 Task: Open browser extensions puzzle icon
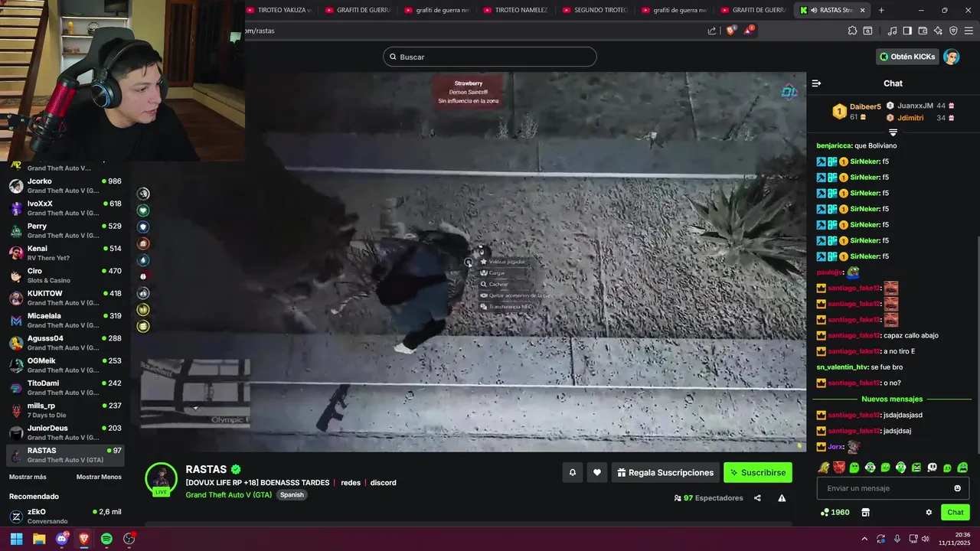click(852, 31)
